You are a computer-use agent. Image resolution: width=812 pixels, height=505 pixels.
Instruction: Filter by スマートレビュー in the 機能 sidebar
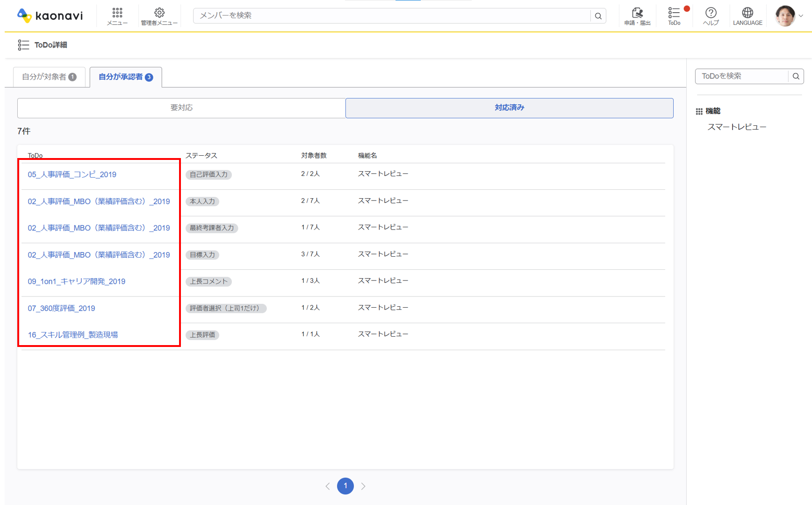(x=737, y=127)
